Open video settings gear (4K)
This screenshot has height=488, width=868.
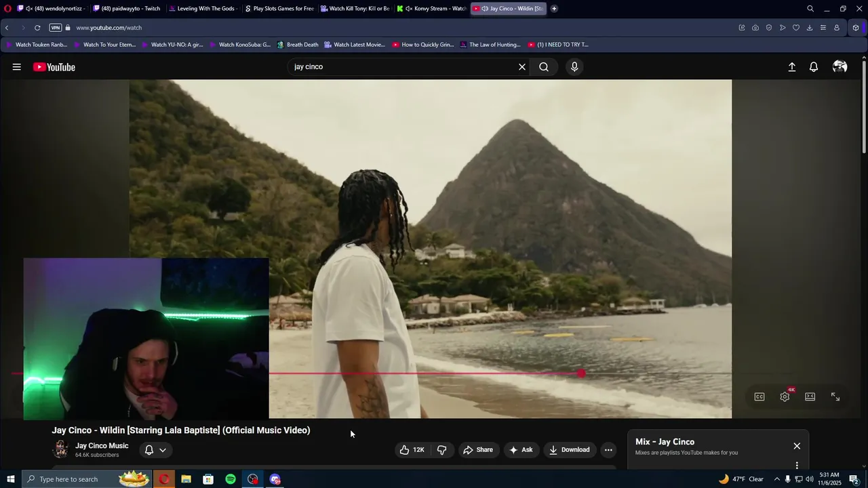785,397
